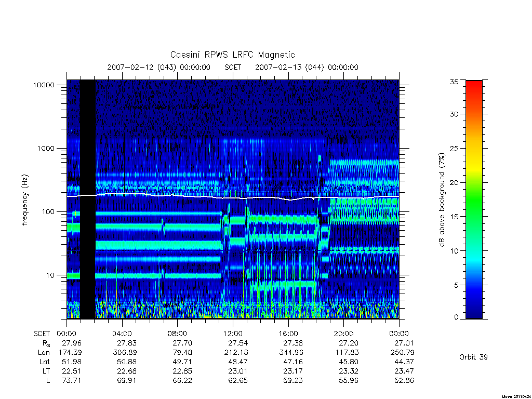532x399 pixels.
Task: Click the Rs value 27.01
Action: 404,343
